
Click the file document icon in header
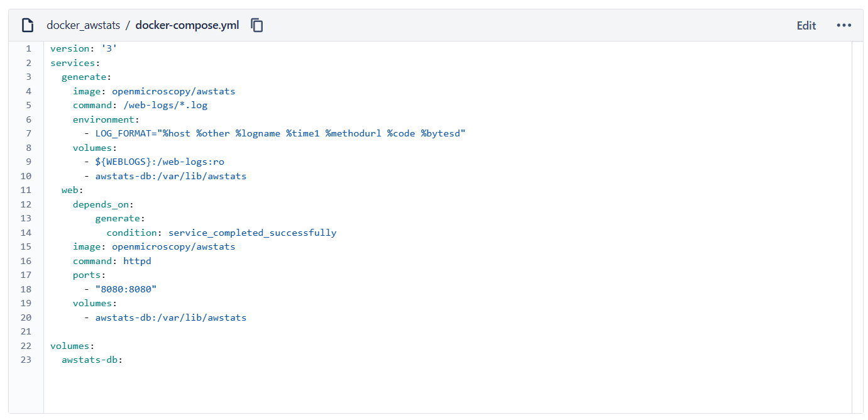point(27,25)
